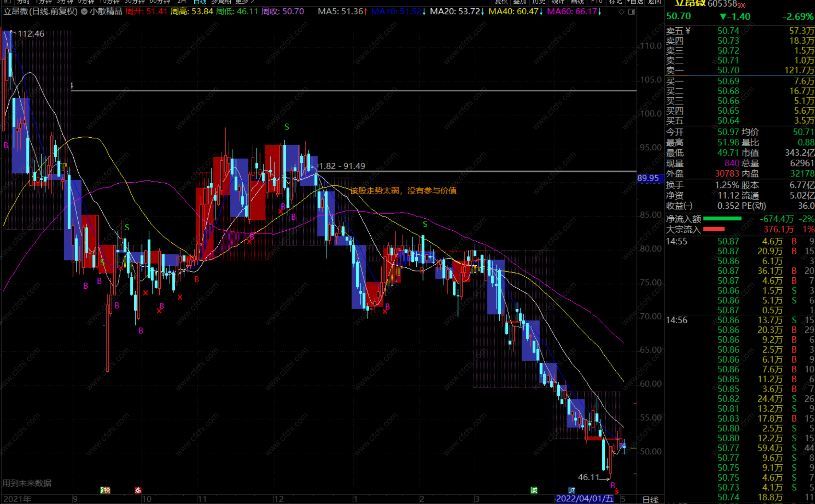
Task: Click the 返回 back button
Action: coord(654,2)
